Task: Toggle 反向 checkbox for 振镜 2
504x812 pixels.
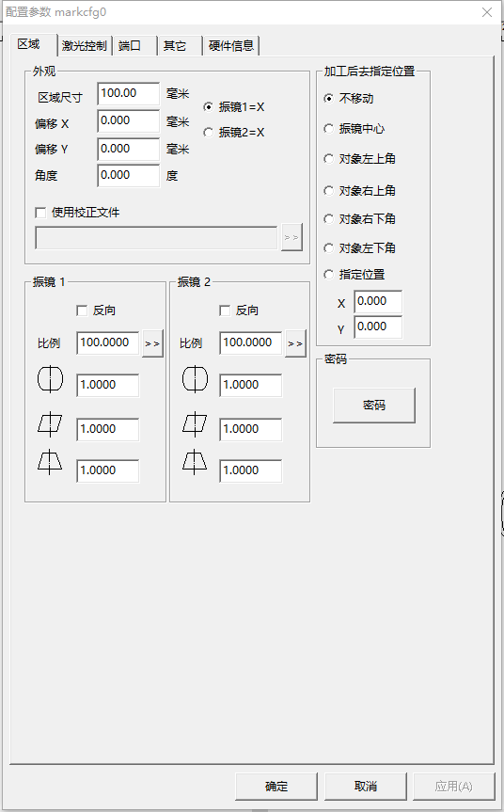Action: [239, 310]
